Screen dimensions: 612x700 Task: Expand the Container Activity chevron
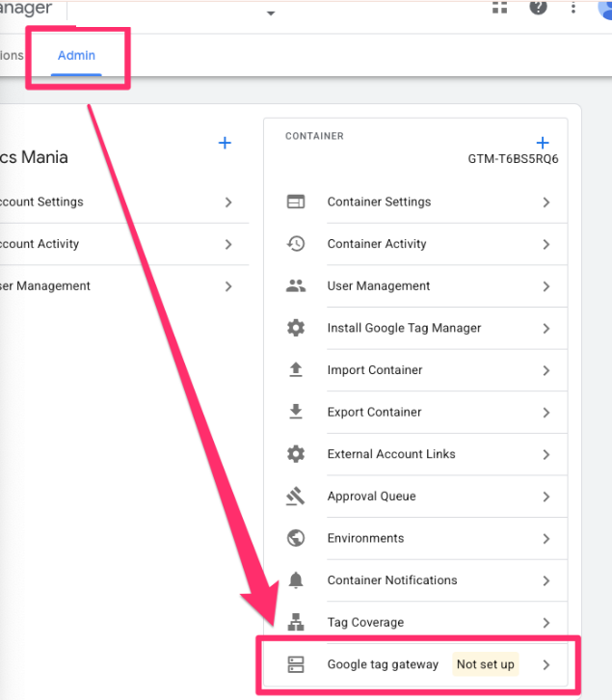[x=545, y=244]
